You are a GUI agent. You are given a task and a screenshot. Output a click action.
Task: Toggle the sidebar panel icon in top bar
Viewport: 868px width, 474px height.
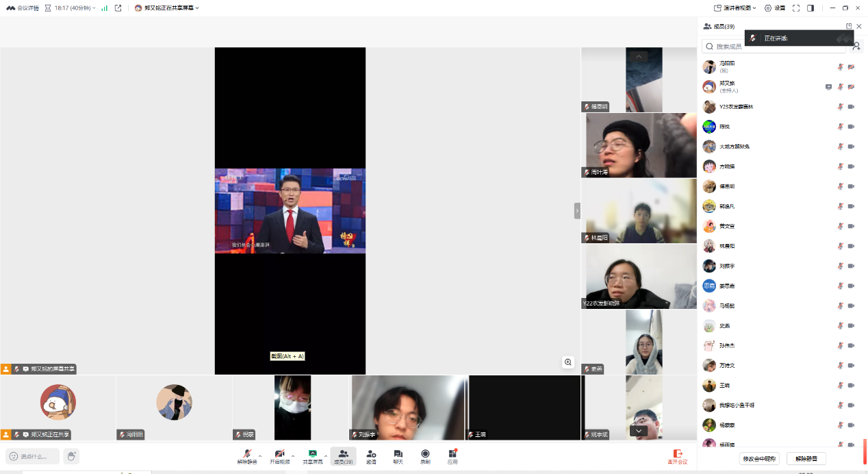pos(810,8)
